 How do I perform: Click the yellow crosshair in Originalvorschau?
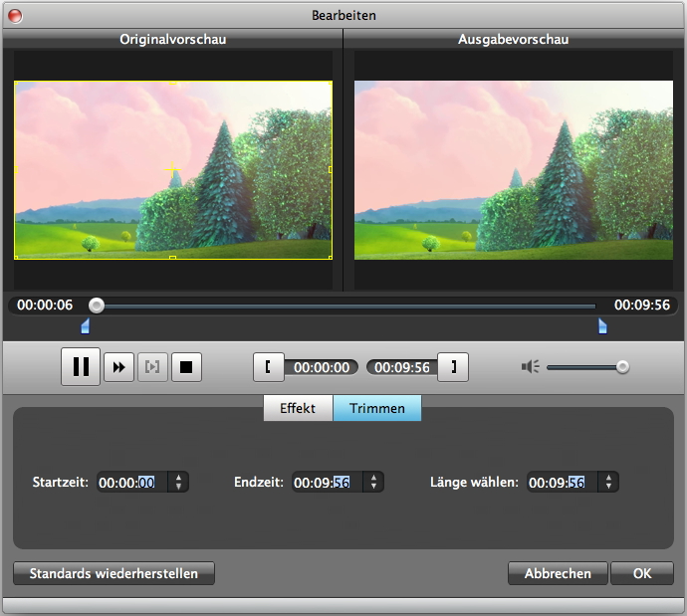point(172,170)
